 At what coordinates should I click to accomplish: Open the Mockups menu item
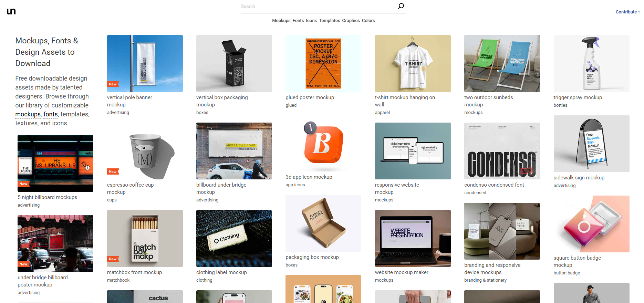coord(281,21)
